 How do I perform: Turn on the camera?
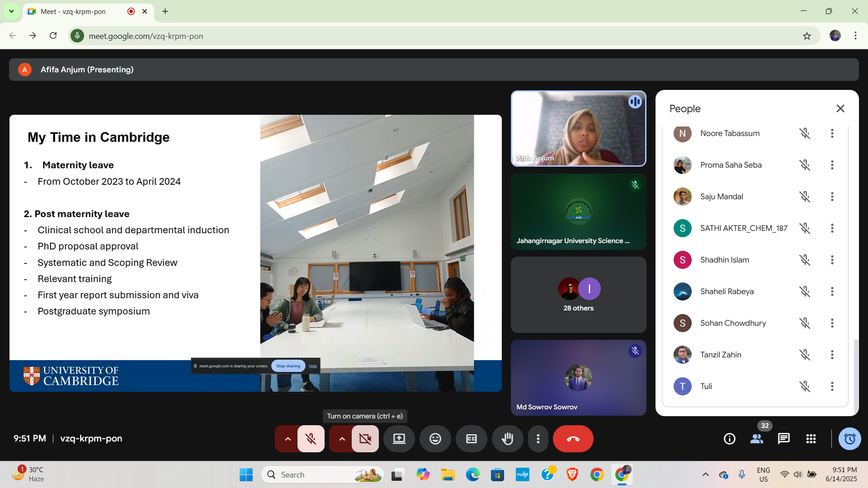tap(365, 439)
